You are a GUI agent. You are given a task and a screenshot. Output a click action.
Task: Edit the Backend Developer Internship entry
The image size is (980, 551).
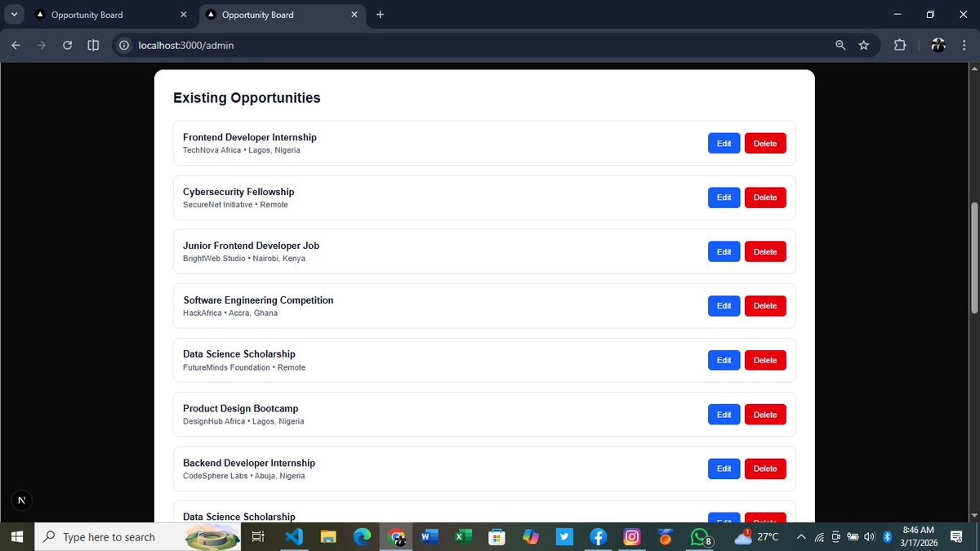[724, 469]
